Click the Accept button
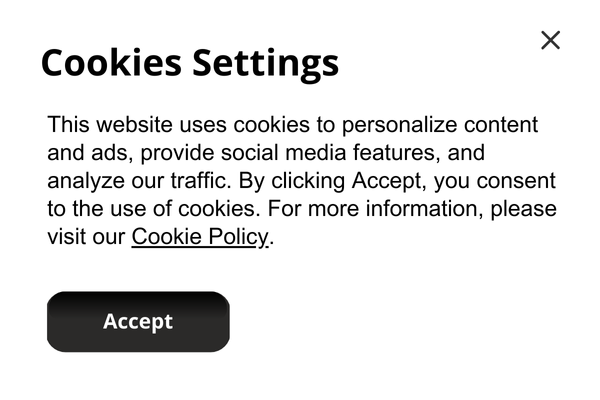The width and height of the screenshot is (600, 400). coord(138,322)
